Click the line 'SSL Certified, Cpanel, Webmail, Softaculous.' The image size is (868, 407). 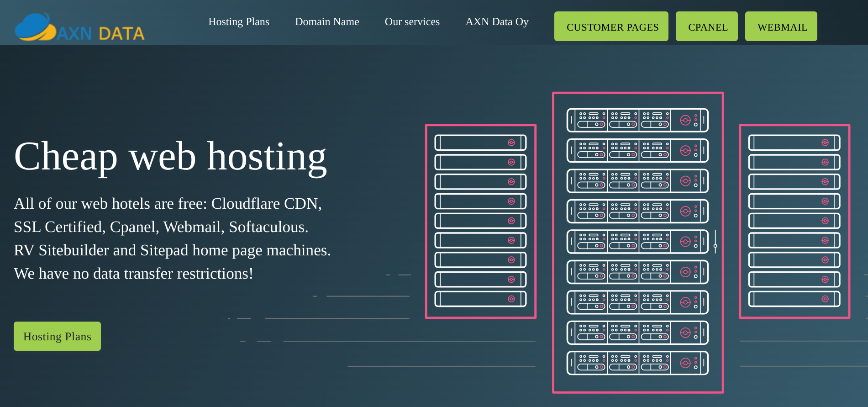click(x=161, y=227)
